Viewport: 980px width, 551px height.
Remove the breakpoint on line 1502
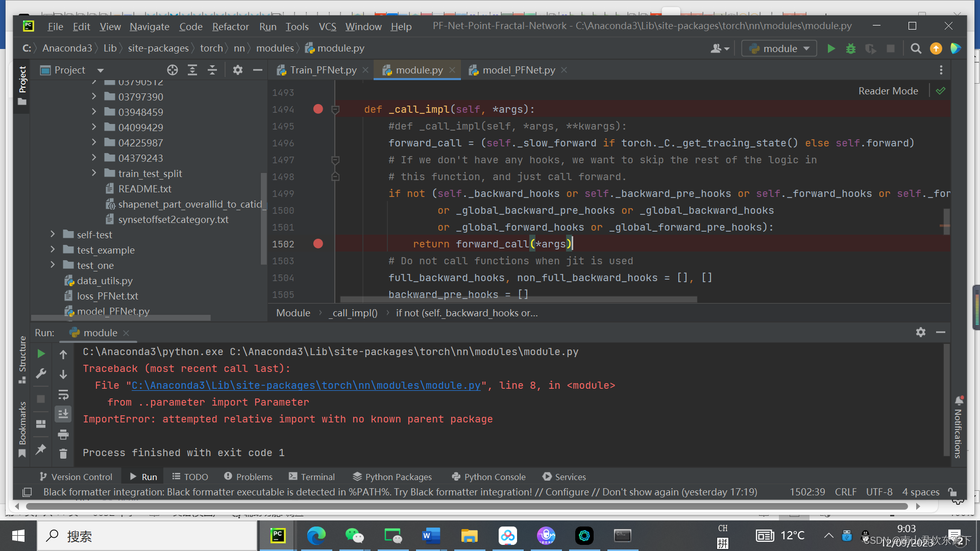click(317, 244)
